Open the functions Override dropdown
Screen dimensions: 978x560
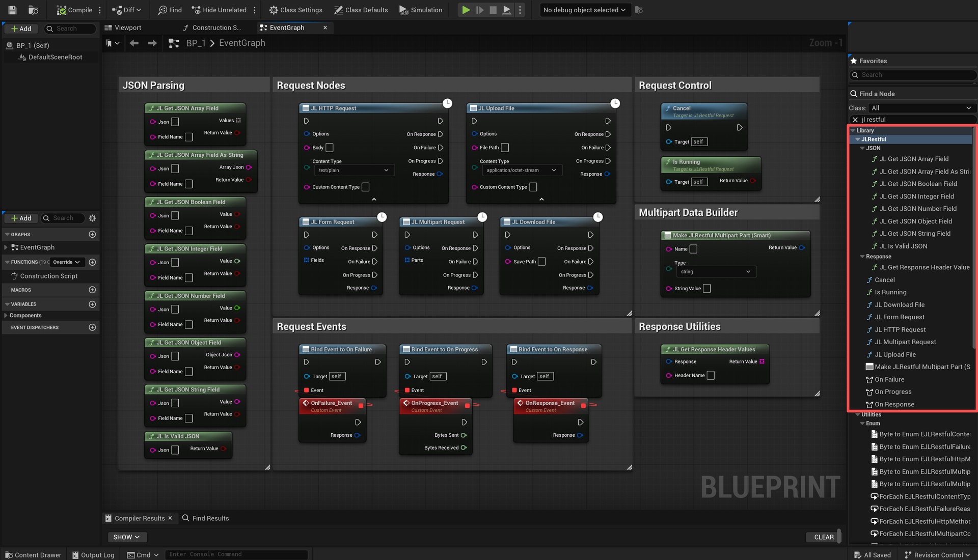[x=67, y=262]
